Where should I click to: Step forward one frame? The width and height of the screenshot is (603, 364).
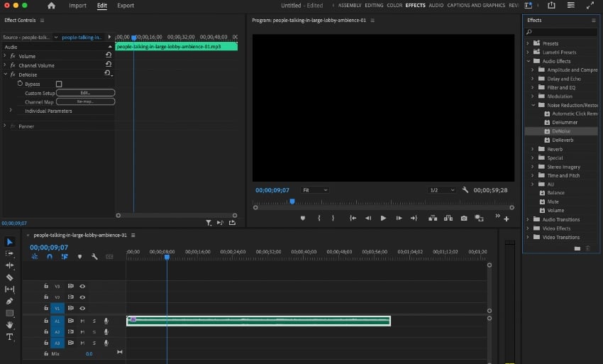click(399, 218)
